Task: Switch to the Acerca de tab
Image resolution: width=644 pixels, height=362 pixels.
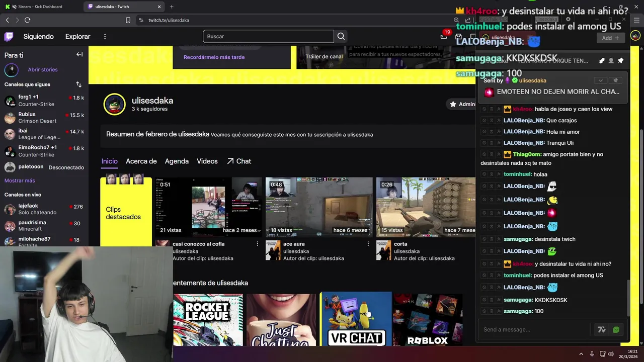Action: point(141,161)
